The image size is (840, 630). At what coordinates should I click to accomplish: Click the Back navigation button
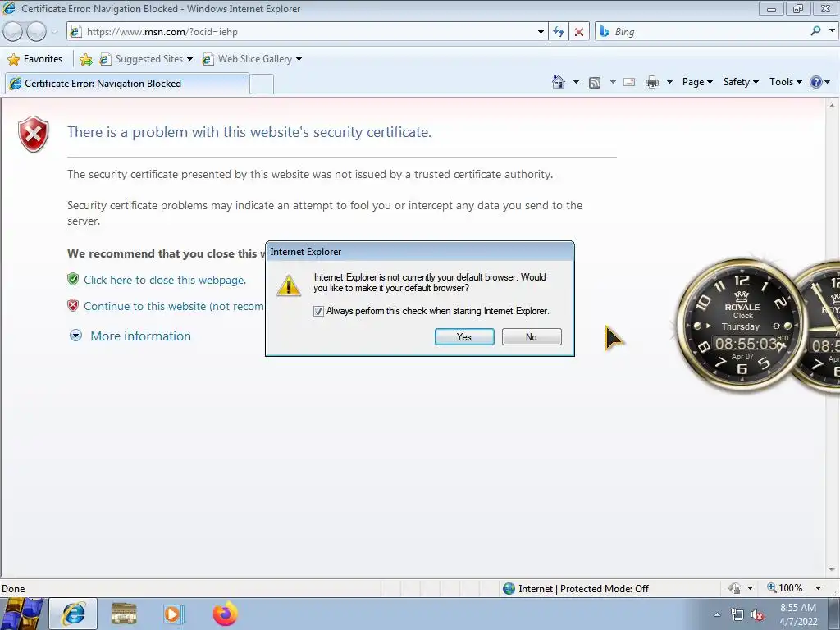[13, 32]
